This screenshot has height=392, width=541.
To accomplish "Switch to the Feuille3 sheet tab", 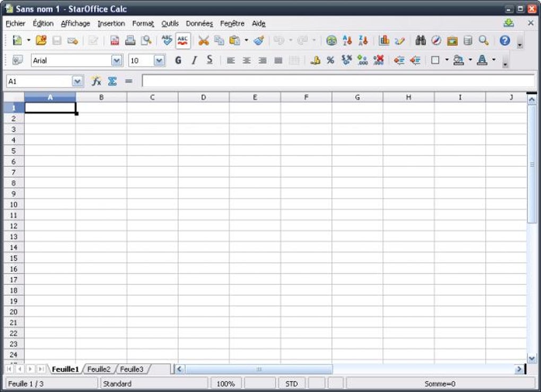I will pos(132,369).
